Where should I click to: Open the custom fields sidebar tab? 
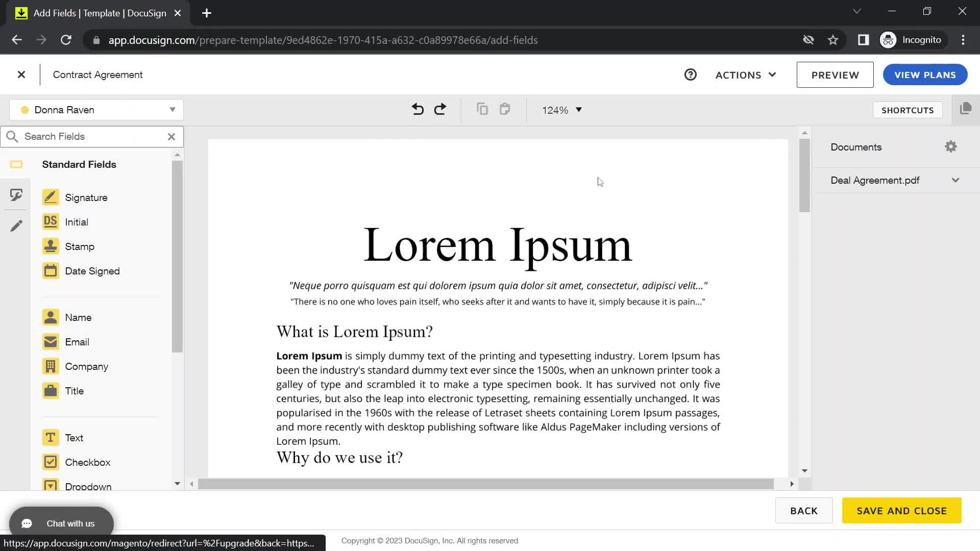click(16, 195)
